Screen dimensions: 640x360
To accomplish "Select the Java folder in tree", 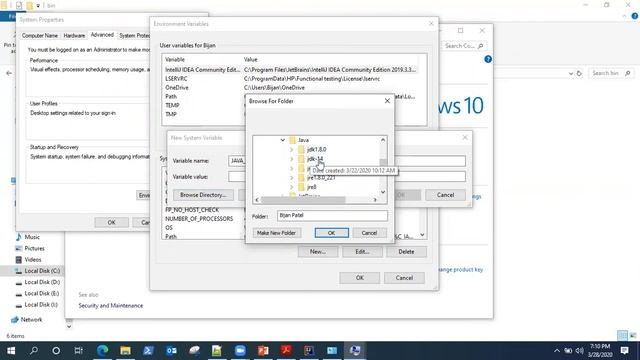I will click(x=303, y=140).
